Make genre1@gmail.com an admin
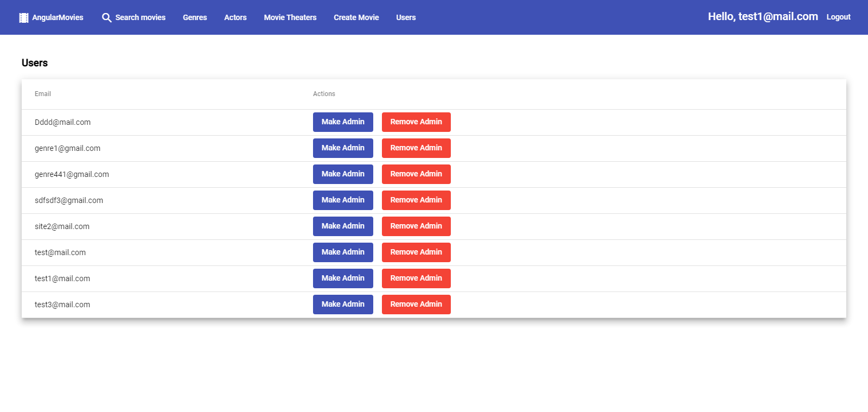Viewport: 868px width, 412px height. (x=343, y=148)
